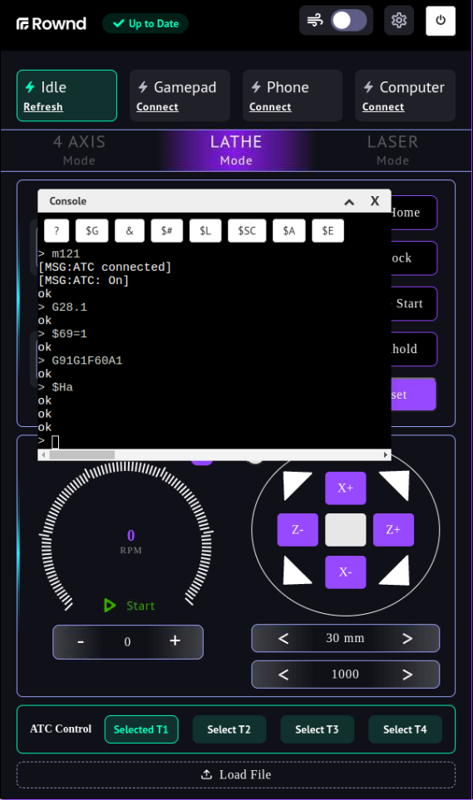Click the Load File upload area
This screenshot has width=473, height=800.
pyautogui.click(x=236, y=774)
